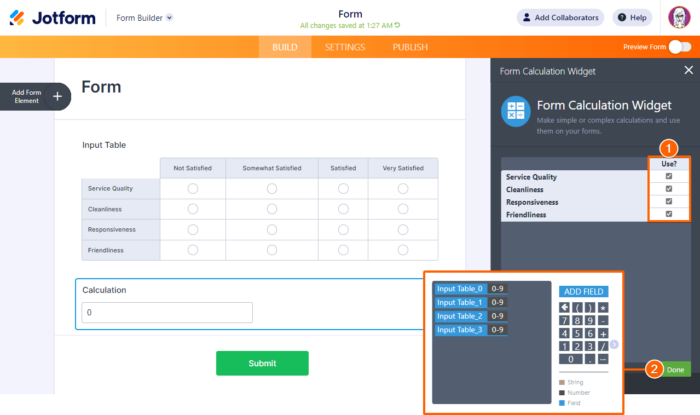Select Very Satisfied for Friendliness

(x=403, y=250)
